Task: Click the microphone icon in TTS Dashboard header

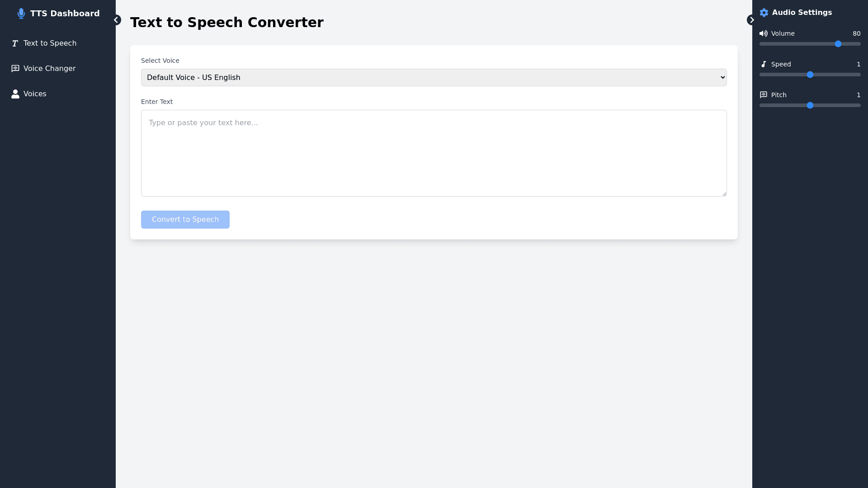Action: (21, 14)
